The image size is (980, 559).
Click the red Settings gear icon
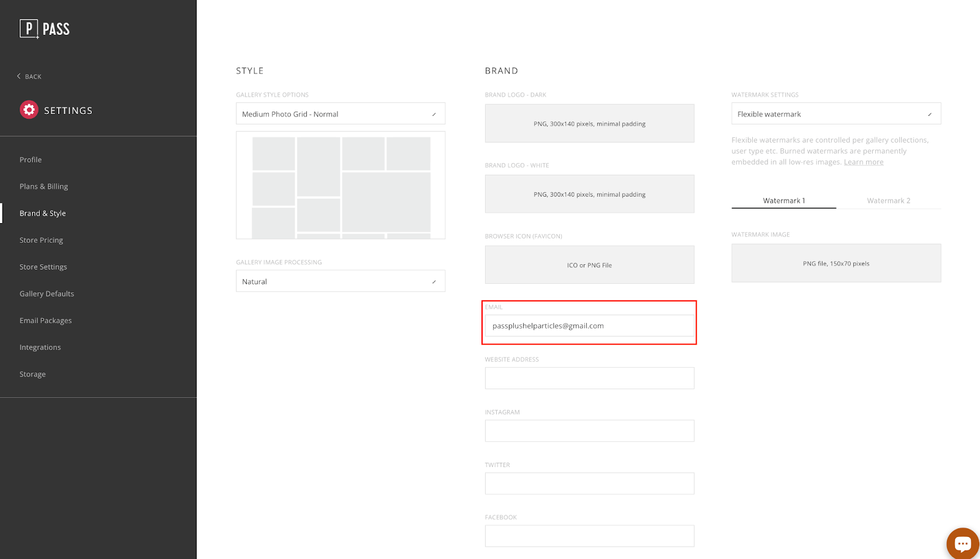pyautogui.click(x=29, y=110)
